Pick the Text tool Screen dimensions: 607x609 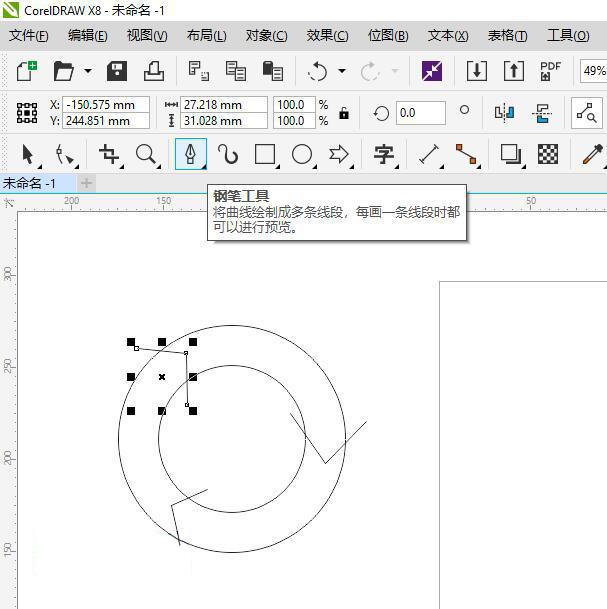[x=384, y=154]
